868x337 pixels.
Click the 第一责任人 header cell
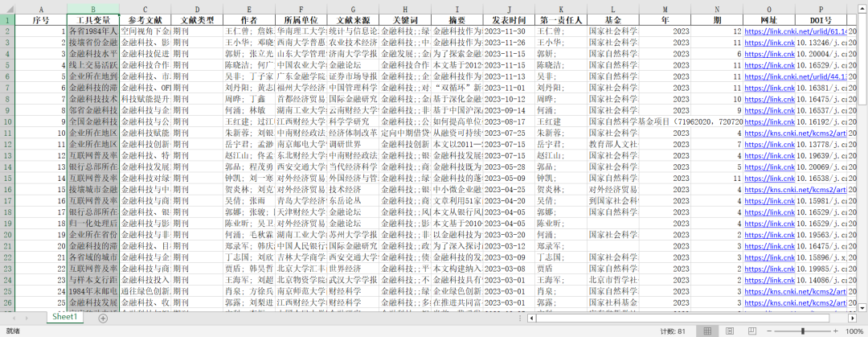pos(561,20)
